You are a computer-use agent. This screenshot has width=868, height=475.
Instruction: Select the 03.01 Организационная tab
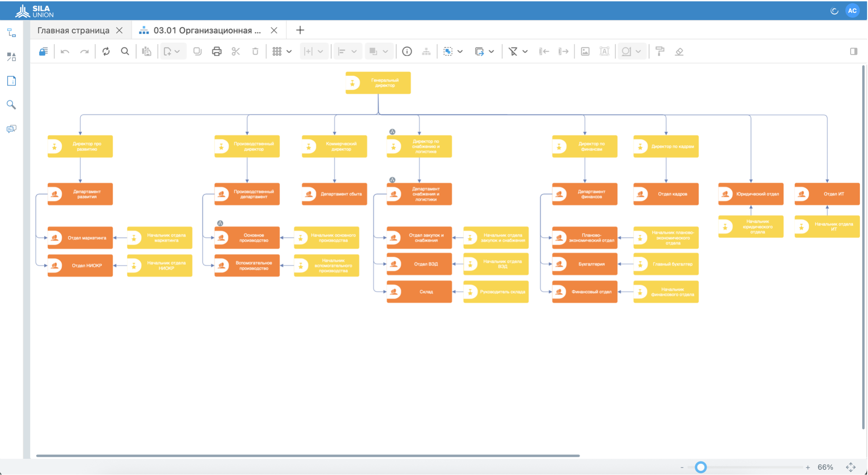[207, 30]
